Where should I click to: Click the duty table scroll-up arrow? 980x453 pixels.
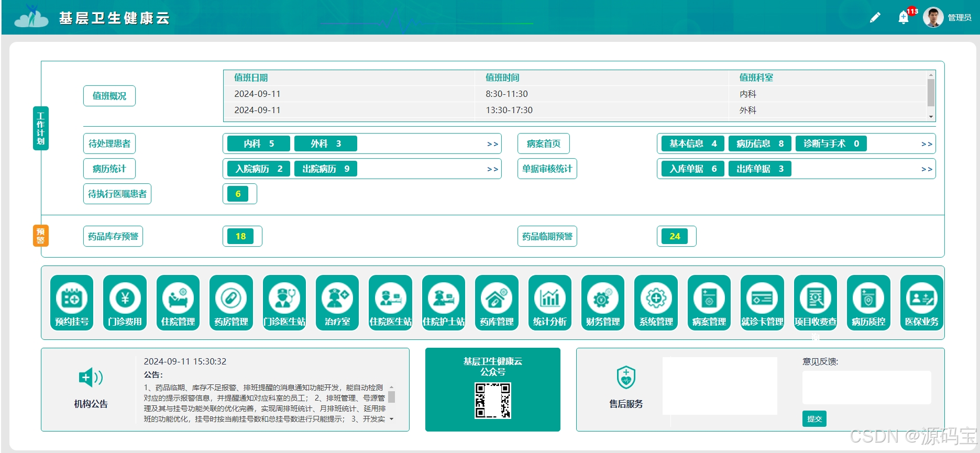(931, 75)
